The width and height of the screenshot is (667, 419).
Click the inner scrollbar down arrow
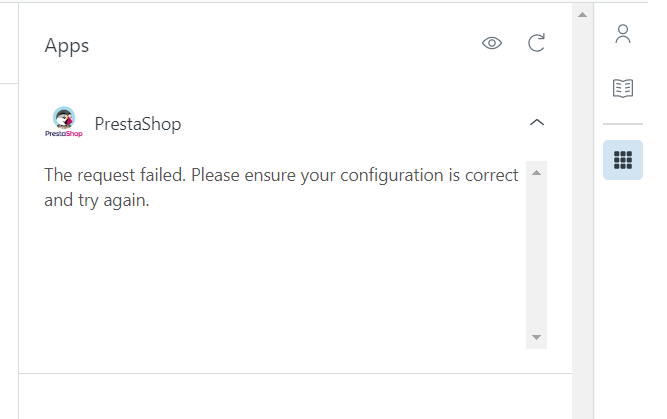tap(537, 338)
